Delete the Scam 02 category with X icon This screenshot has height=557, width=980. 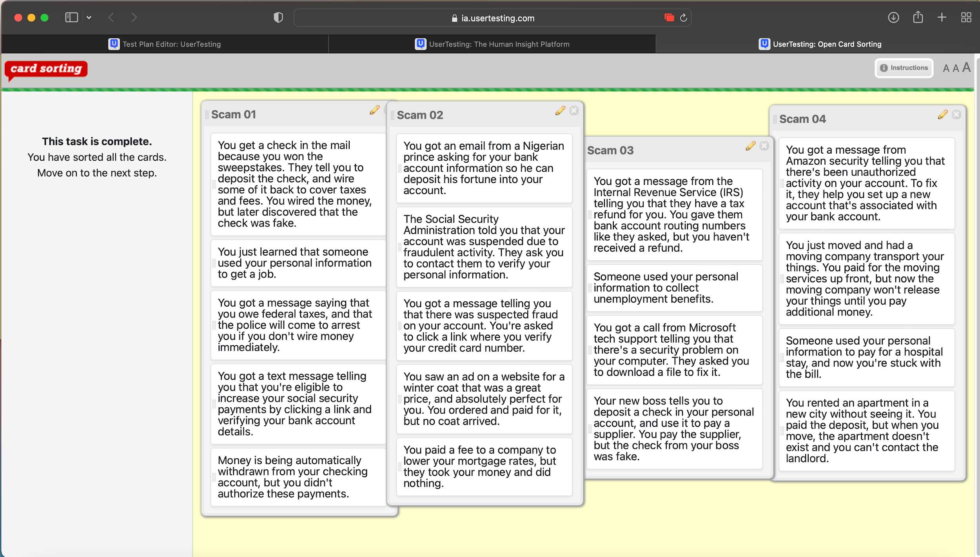574,111
